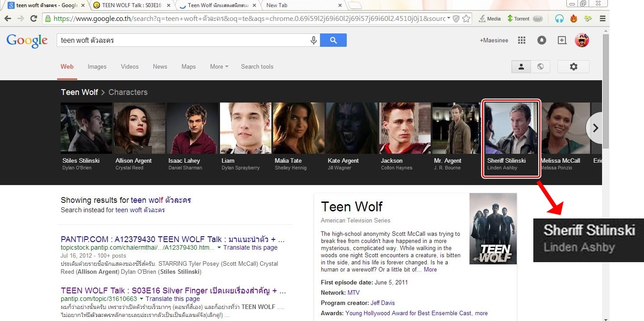Expand the More search categories dropdown
The height and width of the screenshot is (321, 644).
(x=219, y=66)
